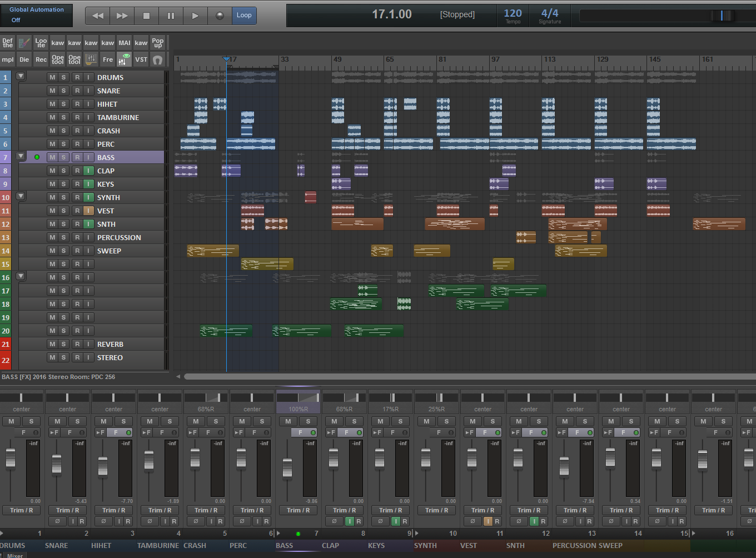Click the mixer faders toolbar icon
The width and height of the screenshot is (756, 558).
coord(91,59)
